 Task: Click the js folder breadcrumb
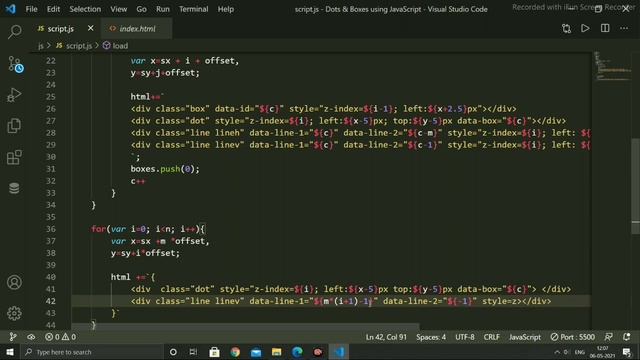[41, 46]
